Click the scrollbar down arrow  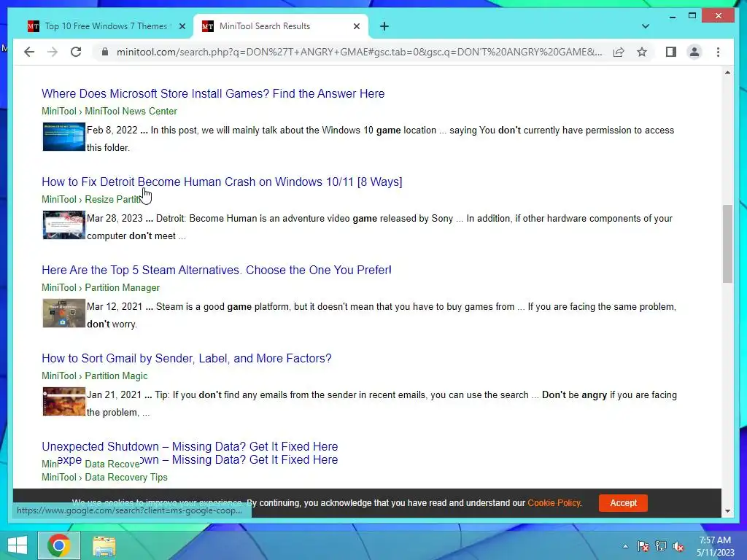(x=727, y=511)
